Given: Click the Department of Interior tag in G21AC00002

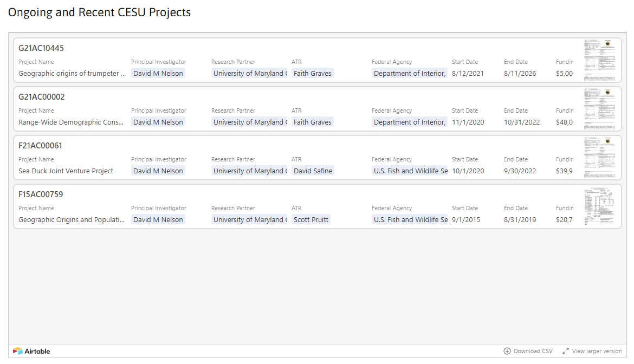Looking at the screenshot, I should [x=410, y=122].
